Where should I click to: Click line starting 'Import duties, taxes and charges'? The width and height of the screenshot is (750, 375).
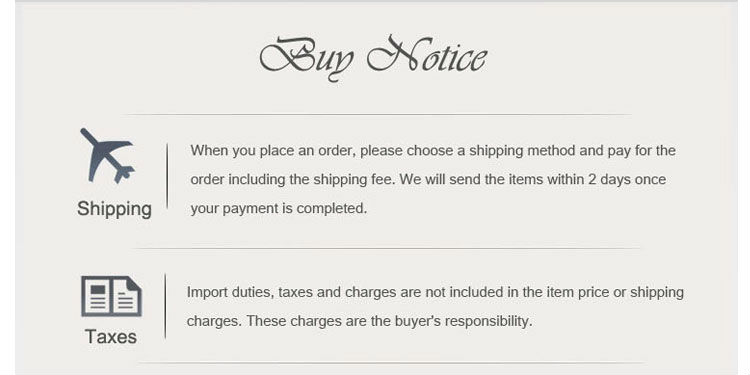(x=435, y=292)
